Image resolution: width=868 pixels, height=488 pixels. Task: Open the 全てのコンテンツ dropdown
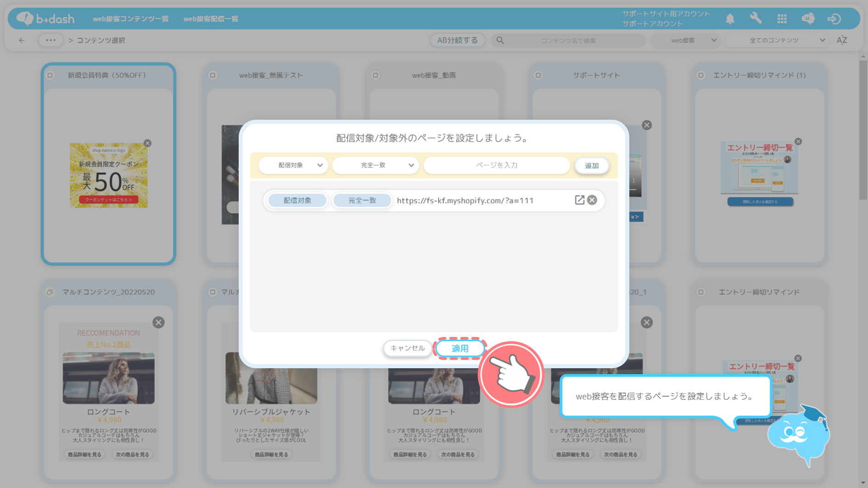click(777, 40)
